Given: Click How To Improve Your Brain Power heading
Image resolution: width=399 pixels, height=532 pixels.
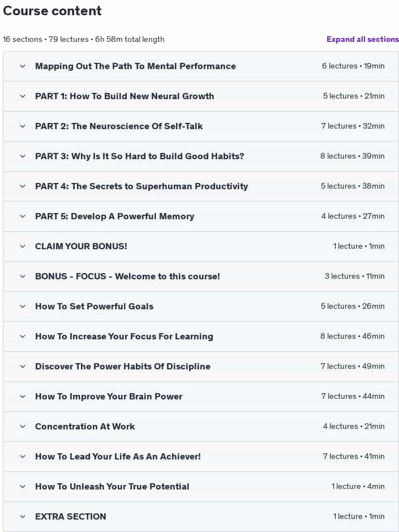Looking at the screenshot, I should coord(109,397).
